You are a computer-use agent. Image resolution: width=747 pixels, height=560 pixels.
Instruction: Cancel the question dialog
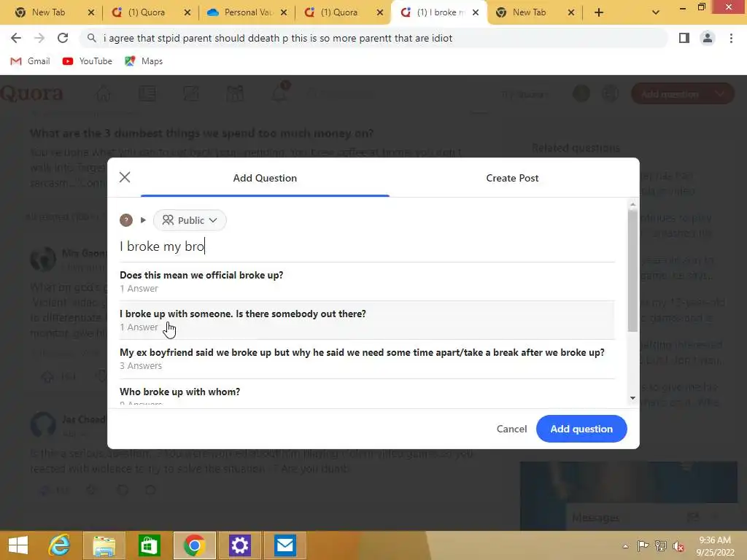click(511, 429)
